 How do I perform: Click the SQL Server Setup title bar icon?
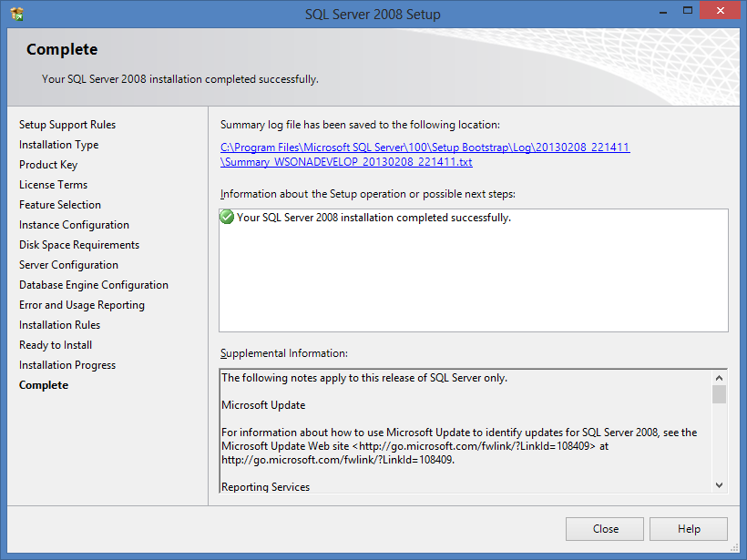16,14
